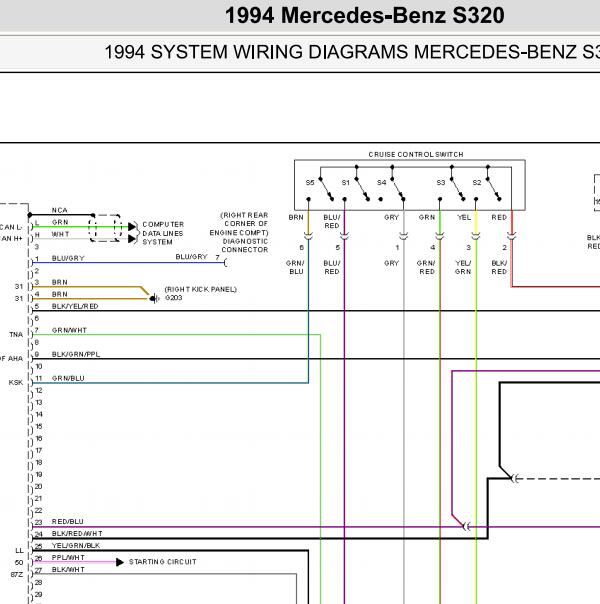Click 'BLU/GRY' label at pin 1

point(68,258)
